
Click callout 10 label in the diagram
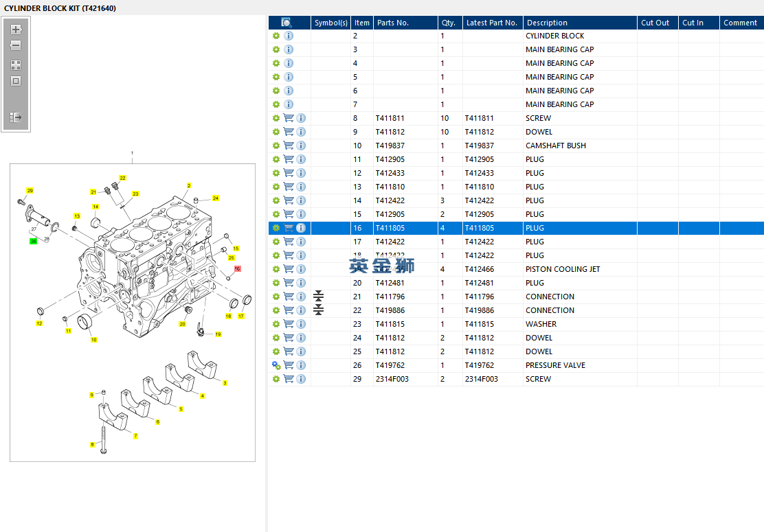[94, 340]
